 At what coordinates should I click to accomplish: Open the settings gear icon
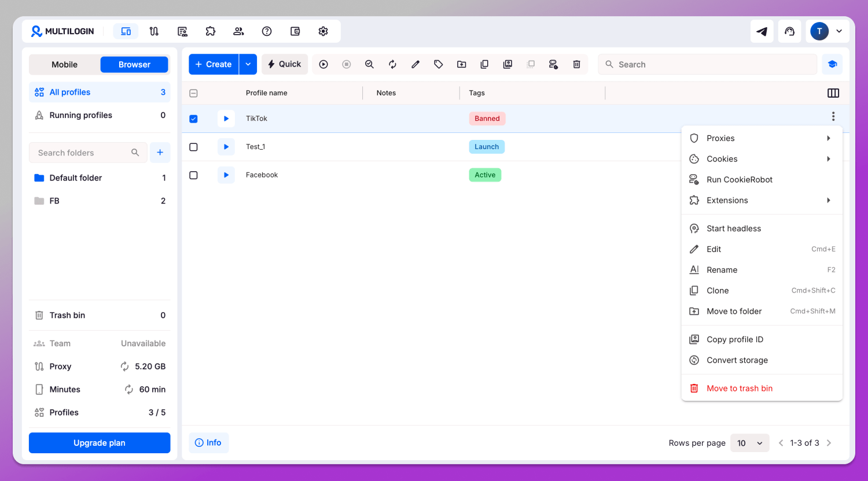coord(323,31)
